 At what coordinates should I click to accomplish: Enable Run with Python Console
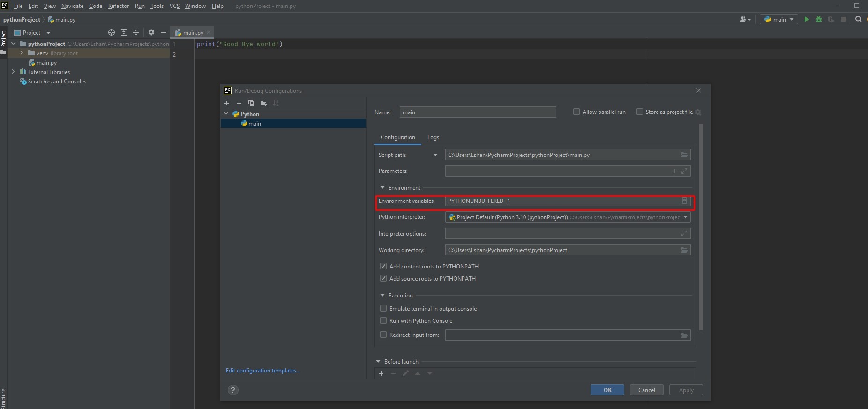(x=383, y=320)
